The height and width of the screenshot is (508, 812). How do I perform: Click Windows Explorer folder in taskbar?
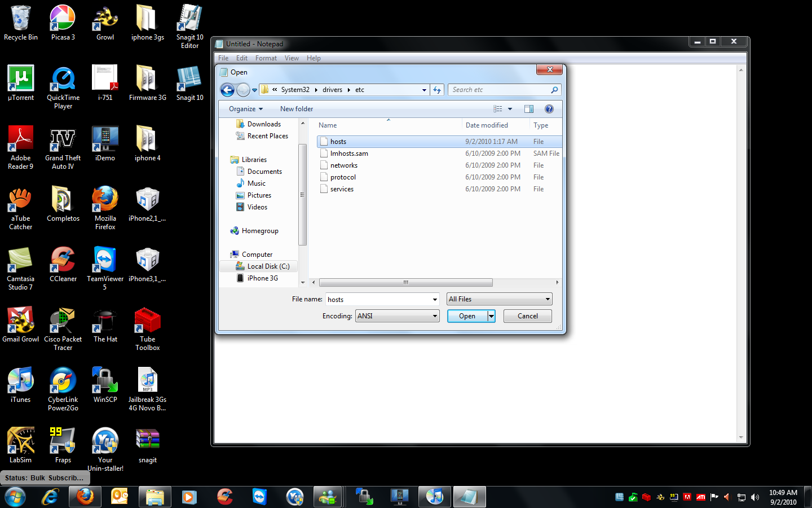click(155, 497)
